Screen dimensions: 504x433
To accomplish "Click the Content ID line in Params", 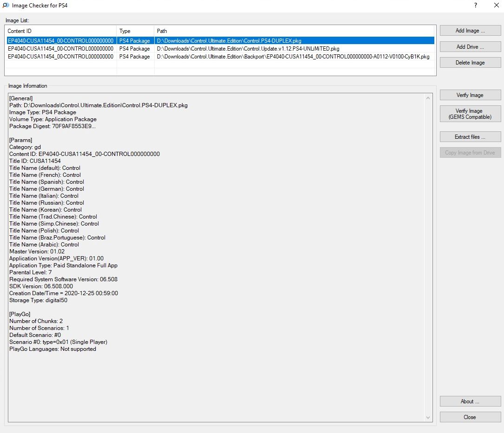I will pyautogui.click(x=84, y=154).
